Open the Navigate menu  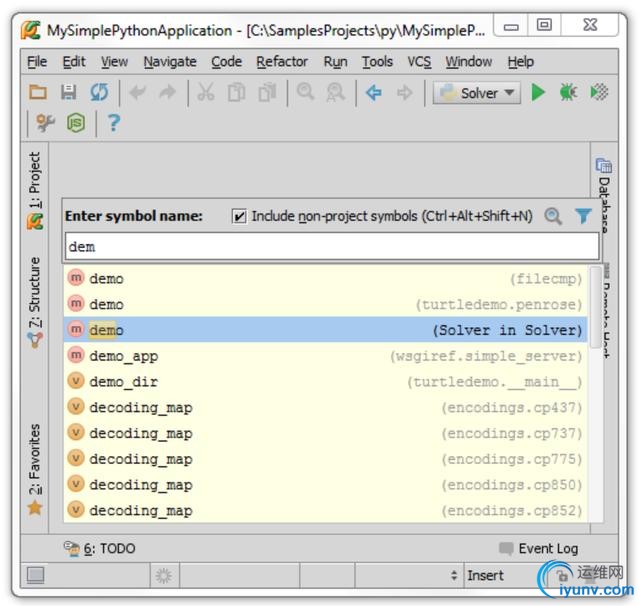tap(170, 62)
